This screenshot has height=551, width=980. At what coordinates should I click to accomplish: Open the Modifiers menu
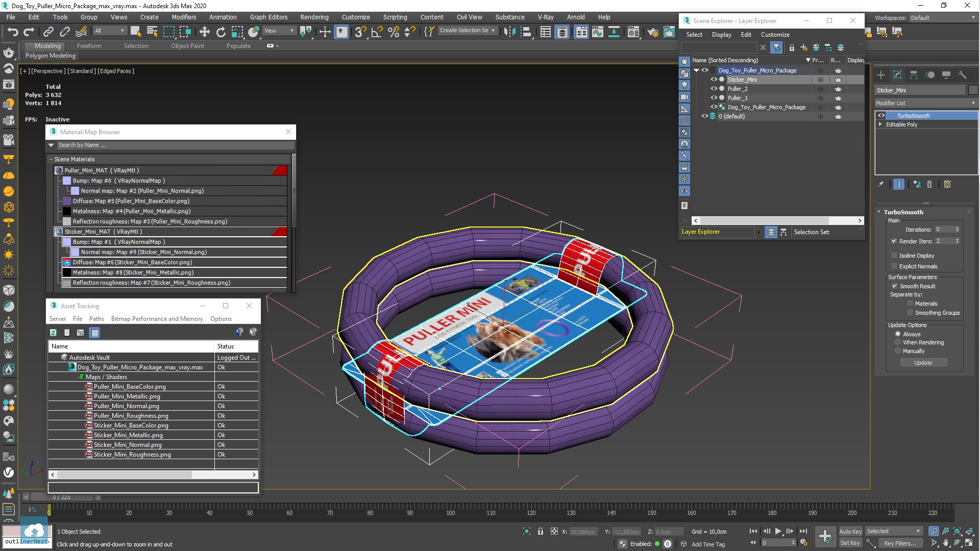(x=184, y=17)
